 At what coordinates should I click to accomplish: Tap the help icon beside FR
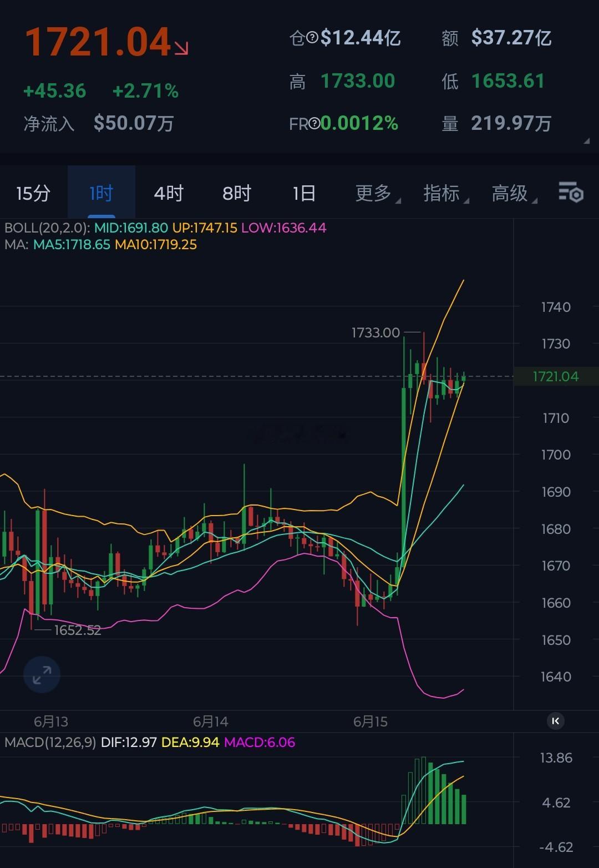pos(314,123)
